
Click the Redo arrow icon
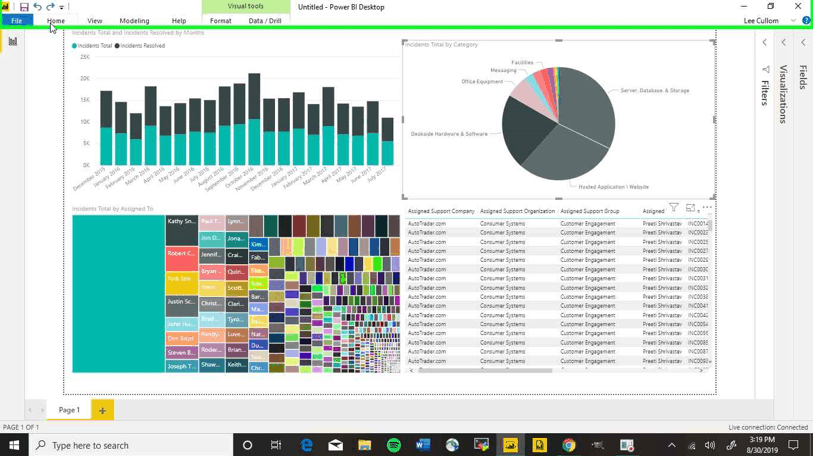(x=50, y=7)
